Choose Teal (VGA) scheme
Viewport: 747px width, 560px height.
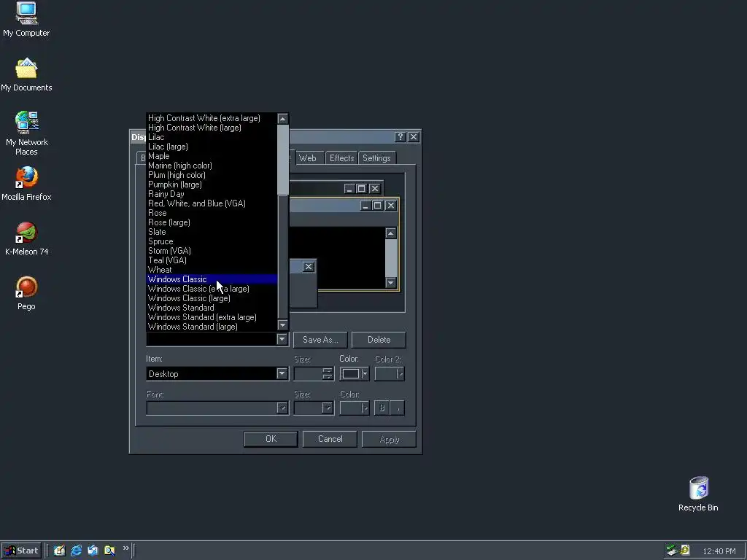click(212, 260)
